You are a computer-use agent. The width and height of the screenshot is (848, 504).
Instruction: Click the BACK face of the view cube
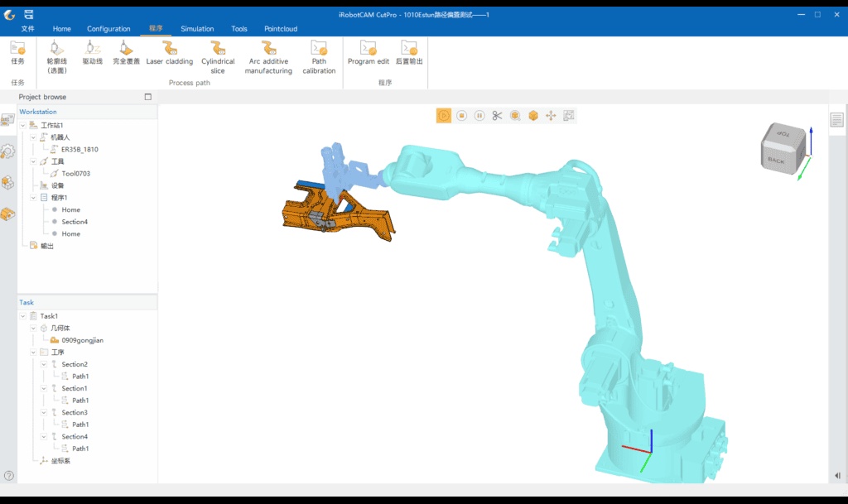tap(777, 161)
